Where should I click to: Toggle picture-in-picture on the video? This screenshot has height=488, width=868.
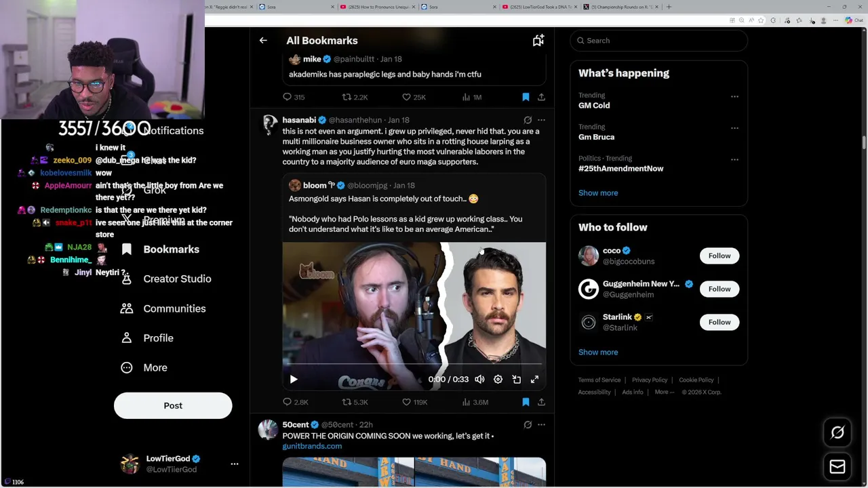[516, 380]
